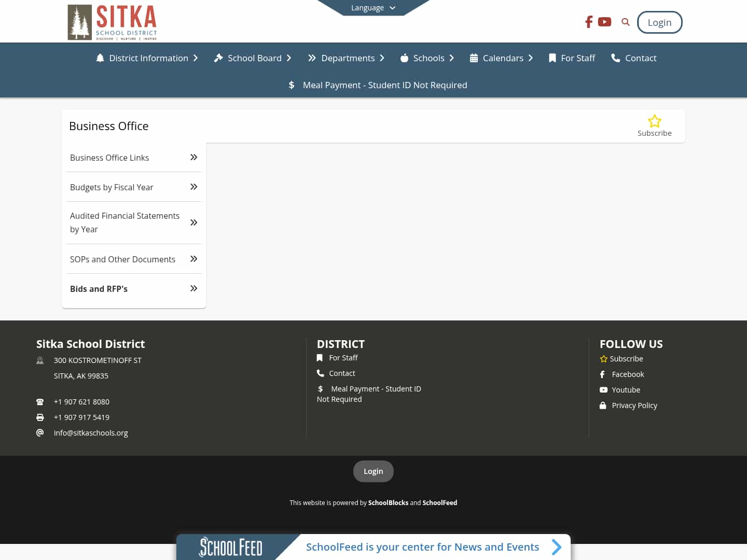The height and width of the screenshot is (560, 747).
Task: Open the Language dropdown
Action: click(372, 8)
